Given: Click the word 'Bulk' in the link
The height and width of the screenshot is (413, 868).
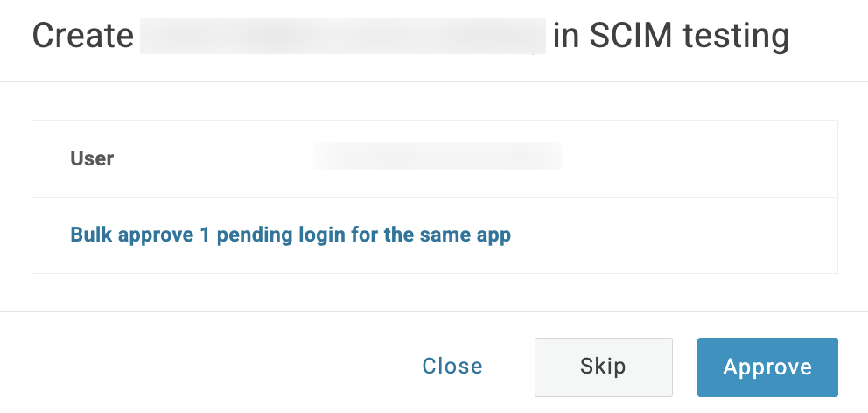Looking at the screenshot, I should click(x=90, y=234).
